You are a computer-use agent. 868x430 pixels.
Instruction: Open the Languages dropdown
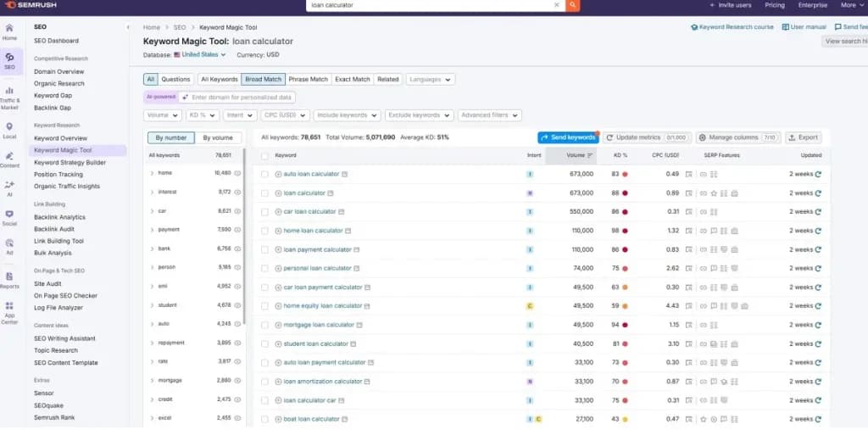(x=431, y=79)
